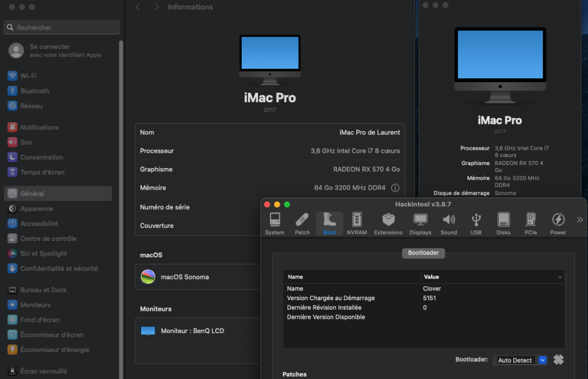The width and height of the screenshot is (588, 379).
Task: Open Bluetooth settings in sidebar
Action: click(x=58, y=90)
